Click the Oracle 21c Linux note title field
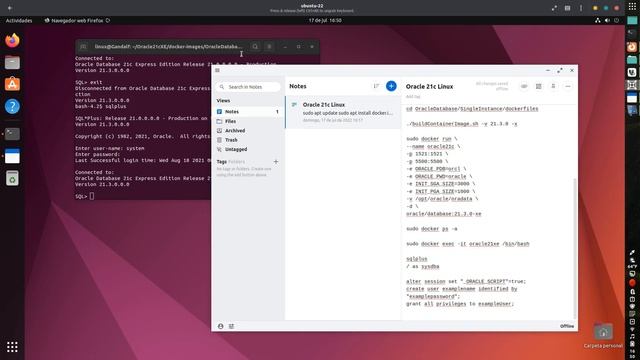Image resolution: width=640 pixels, height=360 pixels. (x=429, y=87)
